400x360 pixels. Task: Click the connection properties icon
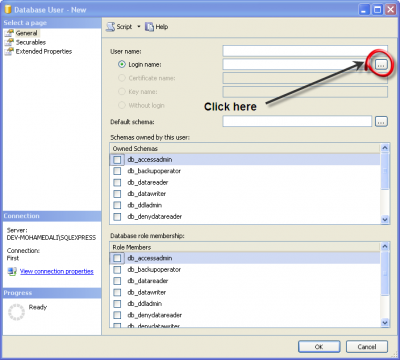point(12,271)
